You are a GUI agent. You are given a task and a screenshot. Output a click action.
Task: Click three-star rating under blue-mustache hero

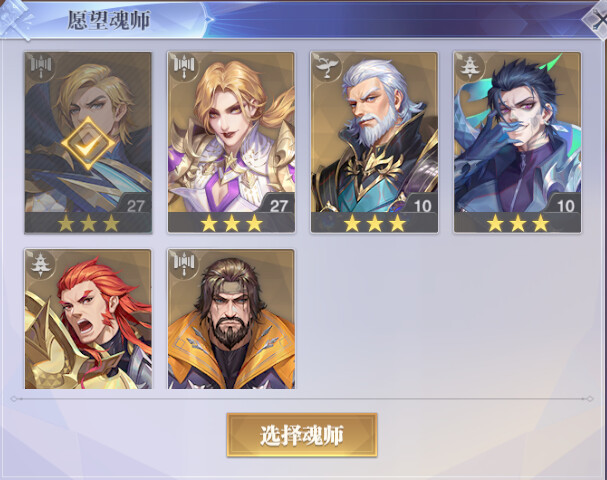click(518, 223)
